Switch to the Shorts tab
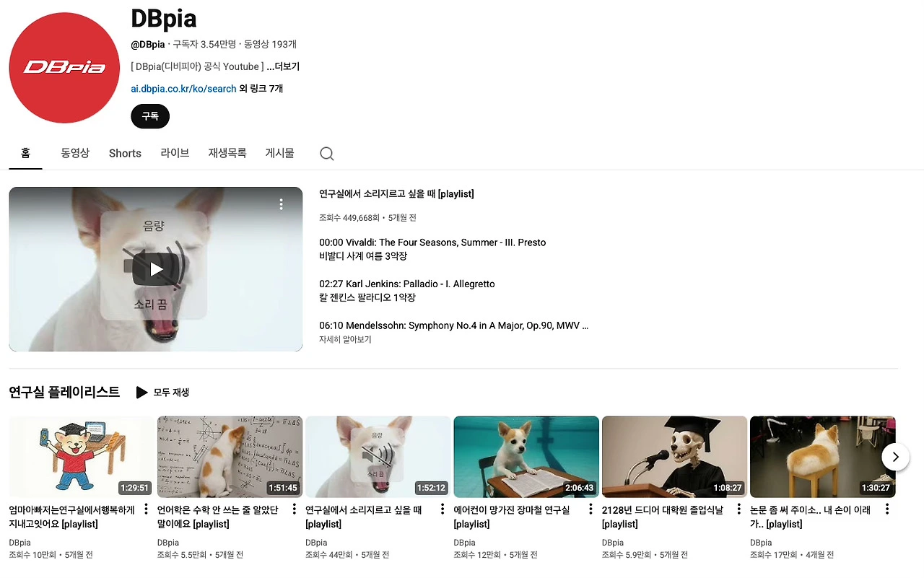This screenshot has width=924, height=578. pyautogui.click(x=125, y=153)
